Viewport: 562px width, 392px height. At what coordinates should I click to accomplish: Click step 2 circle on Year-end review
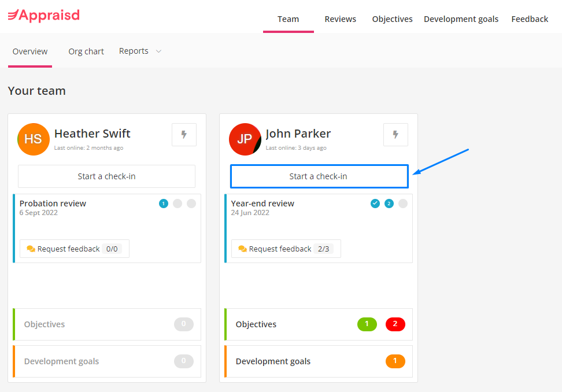(389, 204)
